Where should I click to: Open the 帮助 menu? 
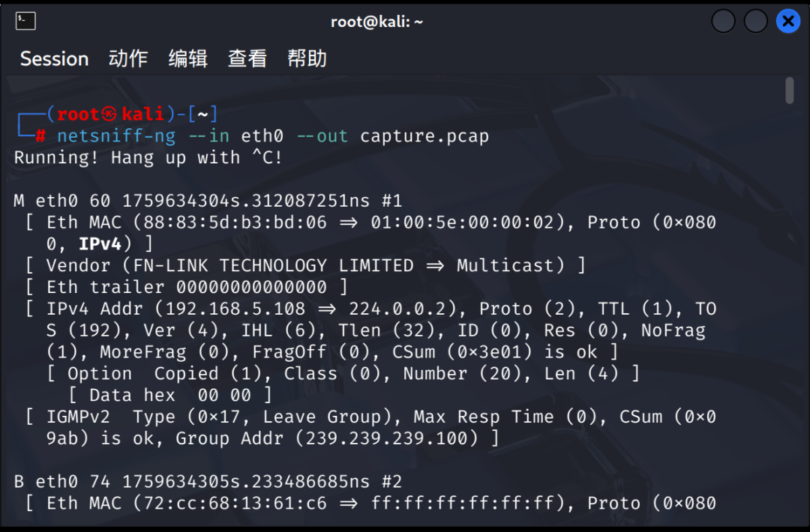(x=307, y=58)
